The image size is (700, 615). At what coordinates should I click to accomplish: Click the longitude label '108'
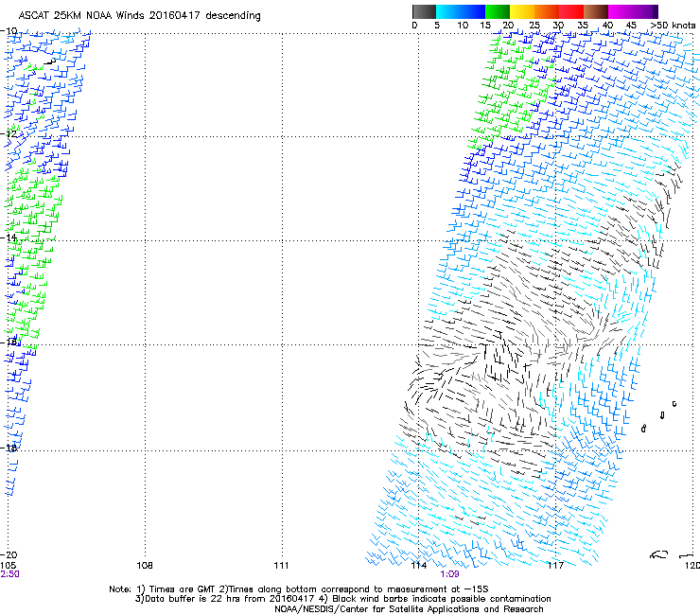[145, 566]
